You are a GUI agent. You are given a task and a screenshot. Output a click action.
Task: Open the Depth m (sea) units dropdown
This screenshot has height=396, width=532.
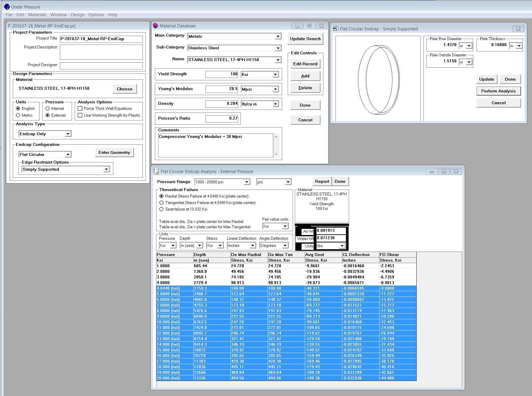tap(200, 245)
